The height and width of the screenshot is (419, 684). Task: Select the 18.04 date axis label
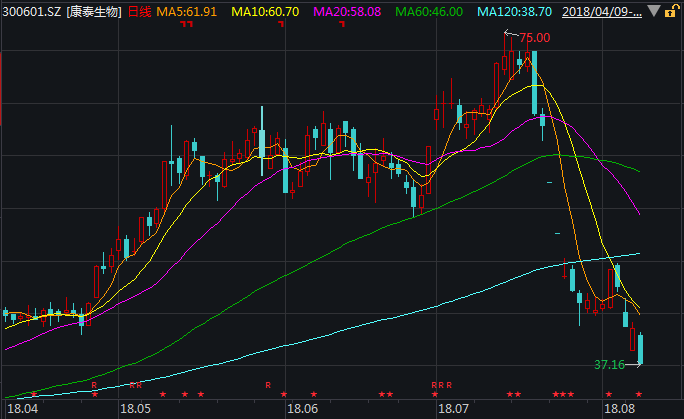pyautogui.click(x=23, y=409)
